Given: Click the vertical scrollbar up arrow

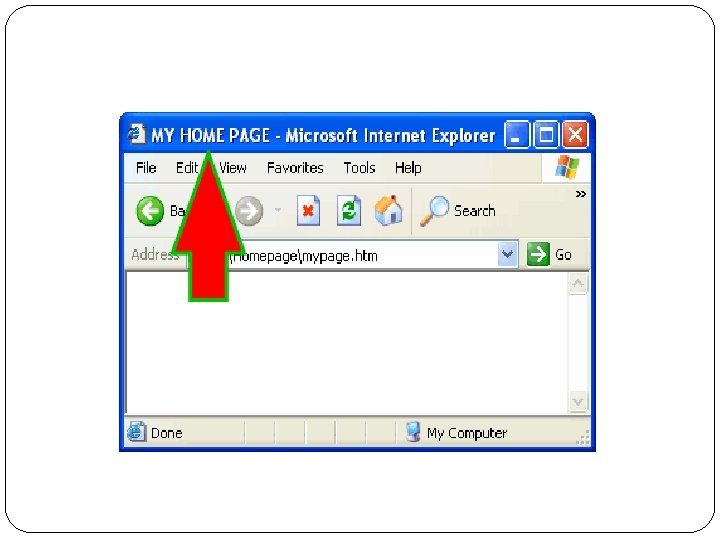Looking at the screenshot, I should [x=578, y=283].
